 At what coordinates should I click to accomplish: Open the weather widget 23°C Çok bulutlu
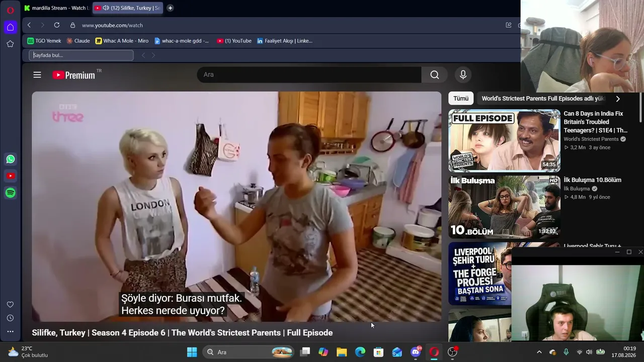click(x=29, y=352)
